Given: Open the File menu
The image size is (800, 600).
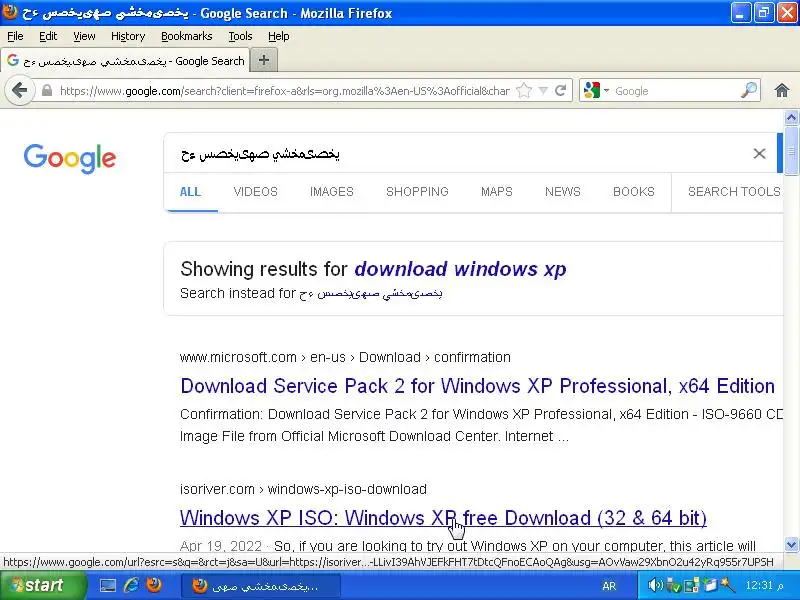Looking at the screenshot, I should click(x=15, y=36).
